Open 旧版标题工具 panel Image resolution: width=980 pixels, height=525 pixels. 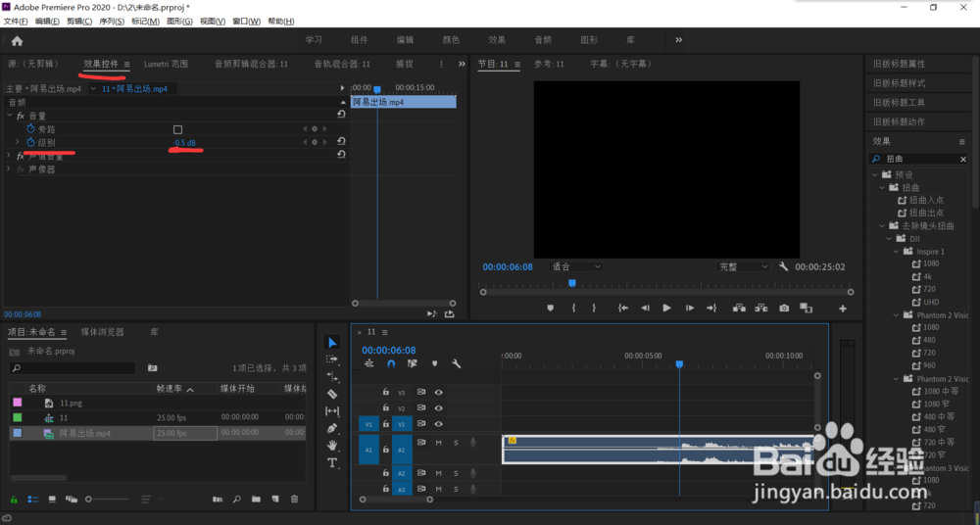899,103
